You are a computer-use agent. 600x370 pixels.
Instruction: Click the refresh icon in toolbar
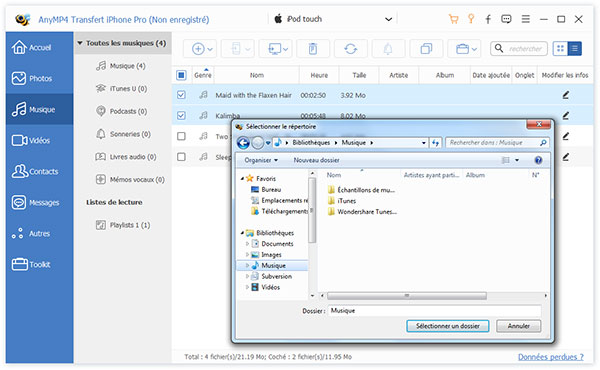tap(351, 49)
